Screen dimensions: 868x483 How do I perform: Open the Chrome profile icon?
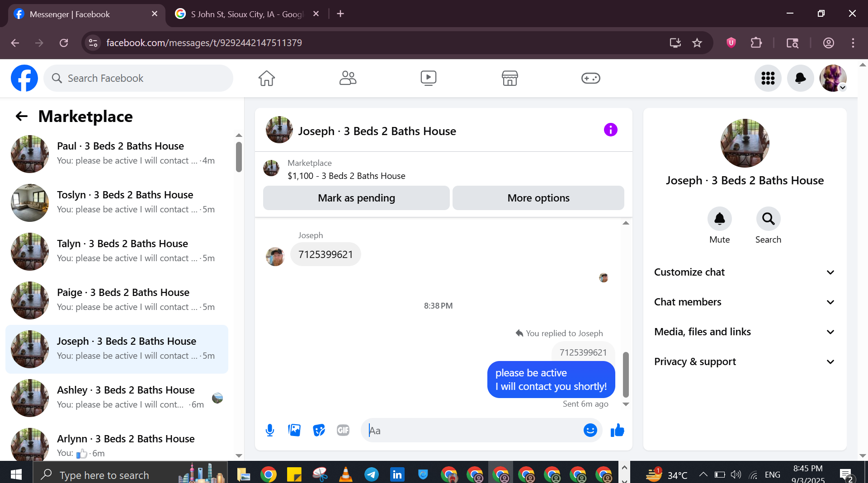pos(828,43)
